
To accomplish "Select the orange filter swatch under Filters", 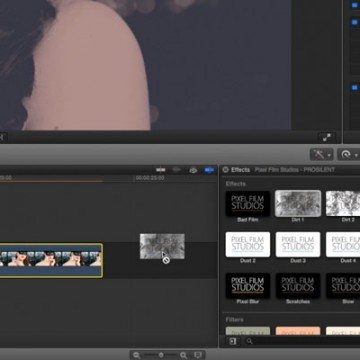I will click(x=298, y=331).
